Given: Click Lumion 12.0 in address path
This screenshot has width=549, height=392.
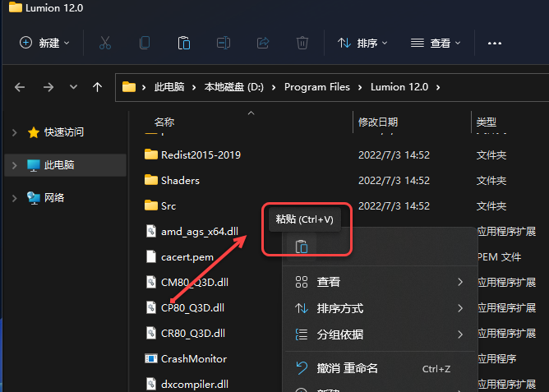Looking at the screenshot, I should click(399, 87).
